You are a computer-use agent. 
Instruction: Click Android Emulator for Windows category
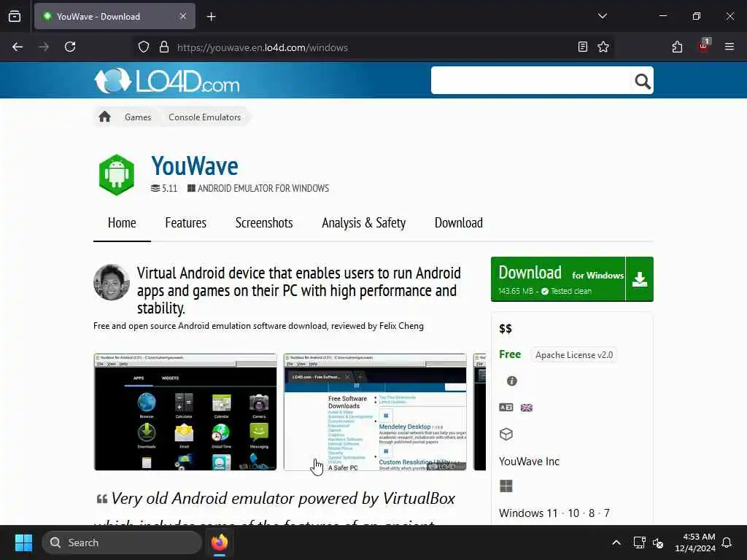coord(258,189)
